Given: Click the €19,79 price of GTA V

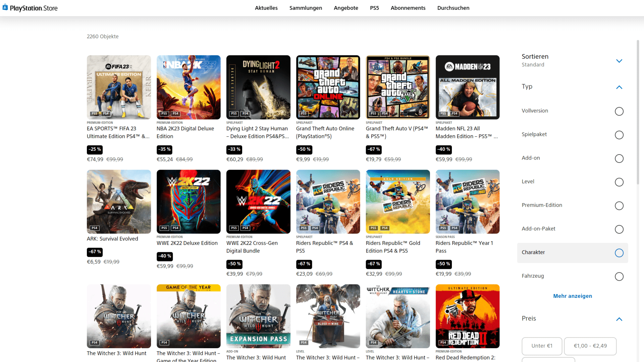Looking at the screenshot, I should 374,159.
